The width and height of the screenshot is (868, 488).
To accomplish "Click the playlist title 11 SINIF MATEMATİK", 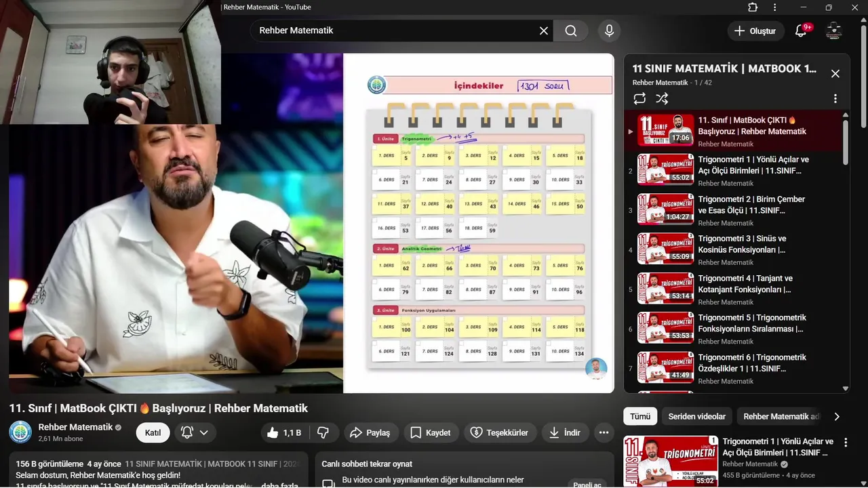I will tap(724, 69).
